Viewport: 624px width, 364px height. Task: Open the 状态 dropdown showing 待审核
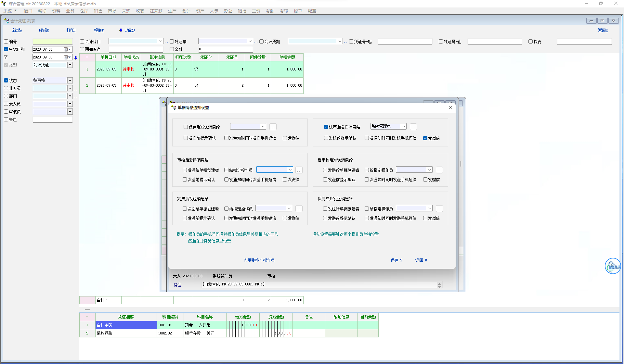[x=70, y=81]
